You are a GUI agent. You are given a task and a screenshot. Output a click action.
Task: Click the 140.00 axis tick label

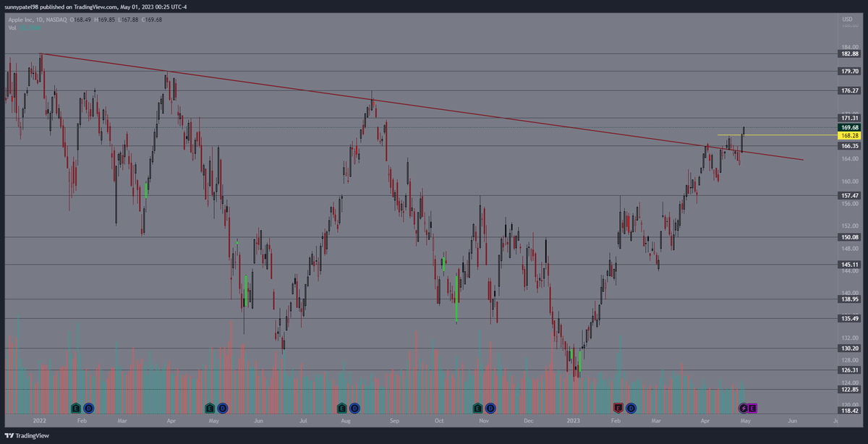tap(849, 293)
